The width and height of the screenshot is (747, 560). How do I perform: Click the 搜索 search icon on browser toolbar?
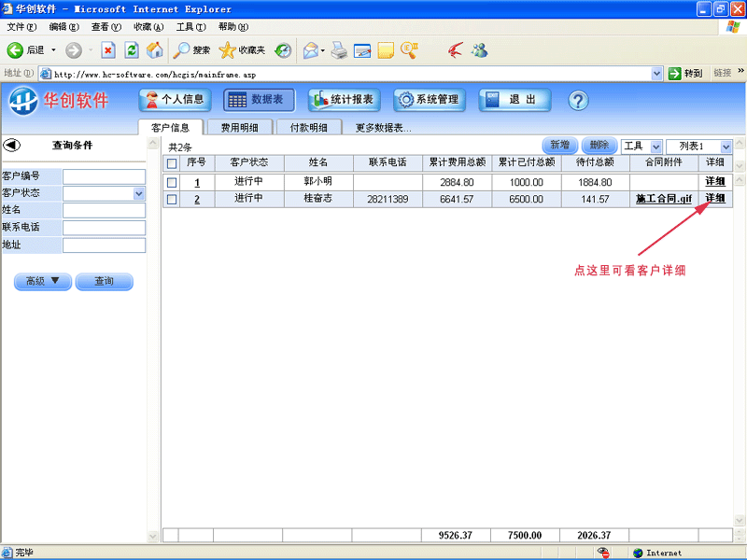coord(191,49)
